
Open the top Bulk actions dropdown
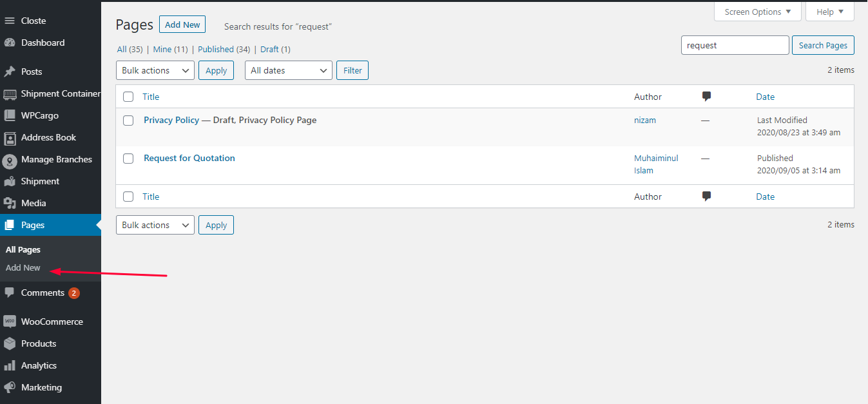point(155,70)
